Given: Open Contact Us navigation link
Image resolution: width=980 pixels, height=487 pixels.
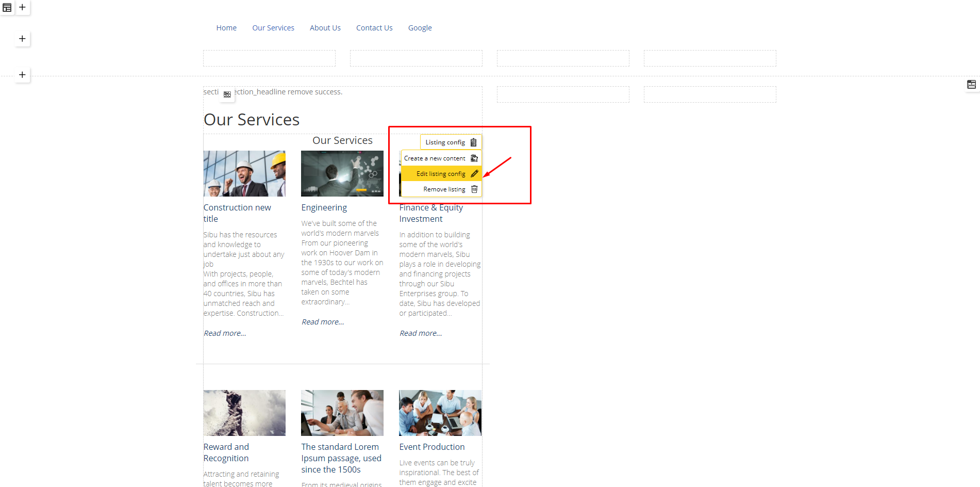Looking at the screenshot, I should [374, 28].
